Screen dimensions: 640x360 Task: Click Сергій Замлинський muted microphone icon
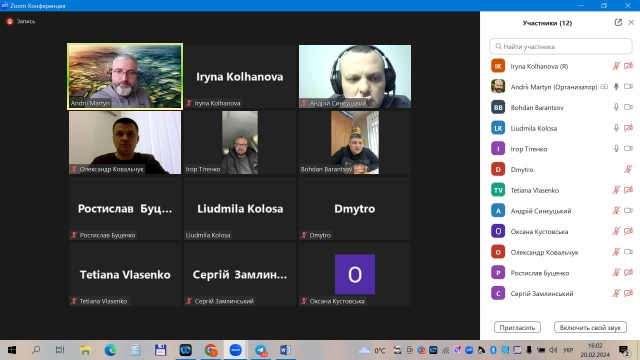coord(616,293)
